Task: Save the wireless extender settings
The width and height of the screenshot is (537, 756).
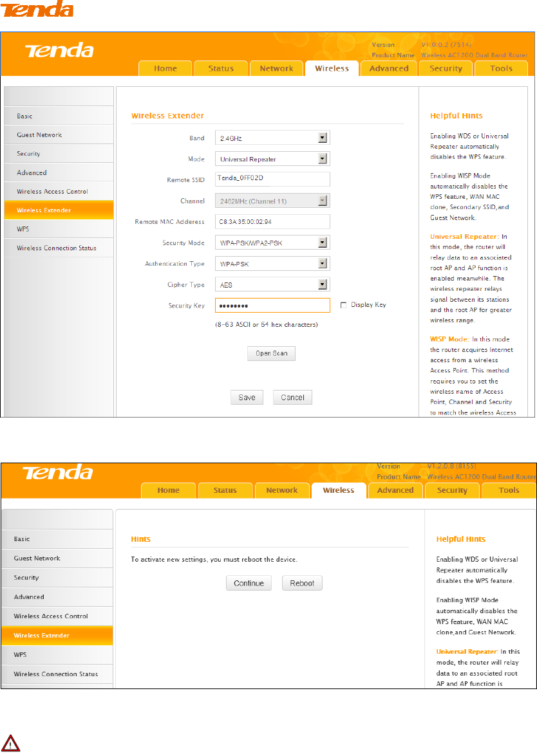Action: [x=247, y=397]
